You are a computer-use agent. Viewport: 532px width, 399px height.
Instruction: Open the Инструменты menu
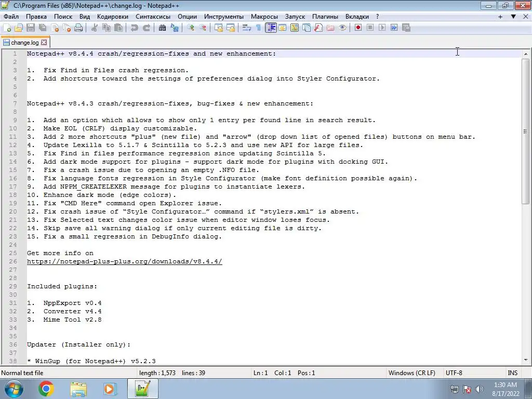224,17
